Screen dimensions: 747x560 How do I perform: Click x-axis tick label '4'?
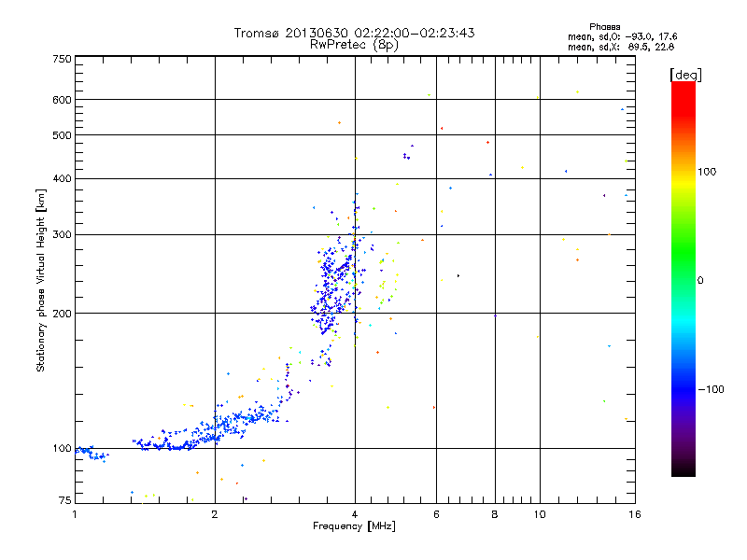(x=355, y=514)
